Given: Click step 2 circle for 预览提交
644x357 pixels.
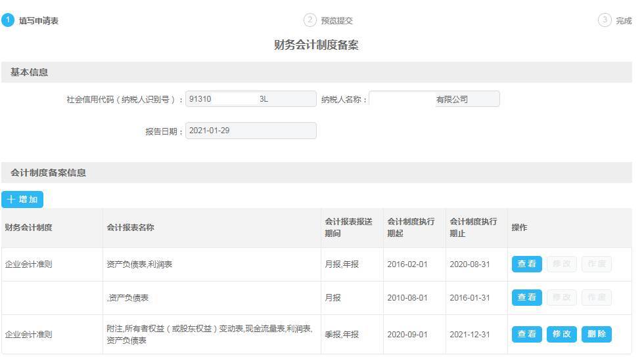Looking at the screenshot, I should coord(310,20).
